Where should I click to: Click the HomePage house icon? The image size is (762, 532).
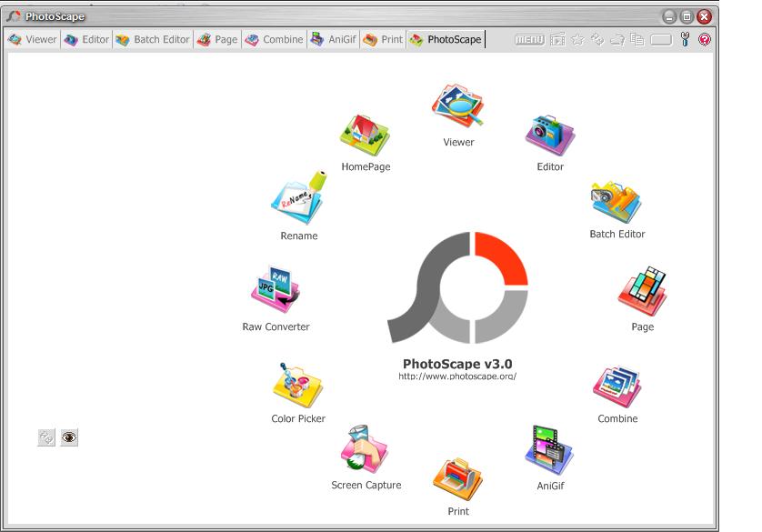coord(365,136)
